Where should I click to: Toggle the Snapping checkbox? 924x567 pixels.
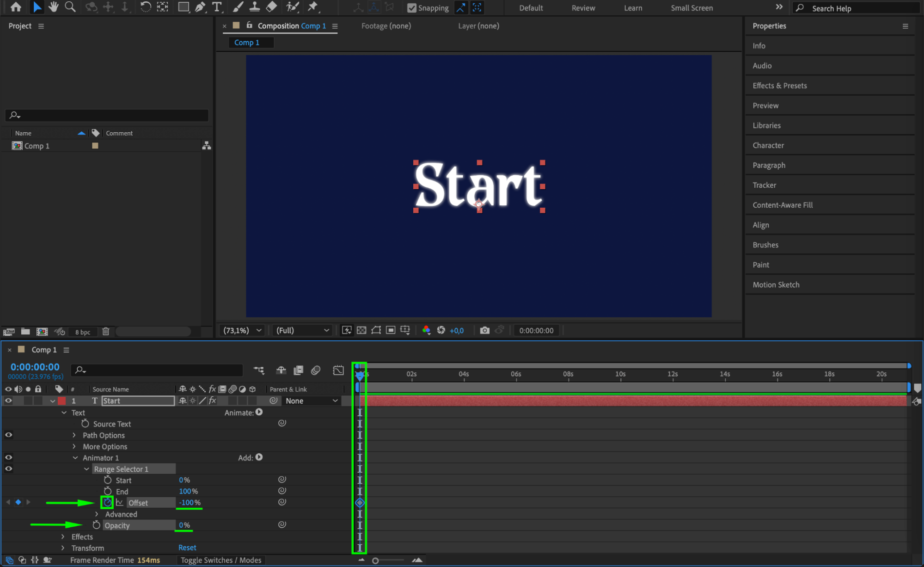[x=411, y=8]
